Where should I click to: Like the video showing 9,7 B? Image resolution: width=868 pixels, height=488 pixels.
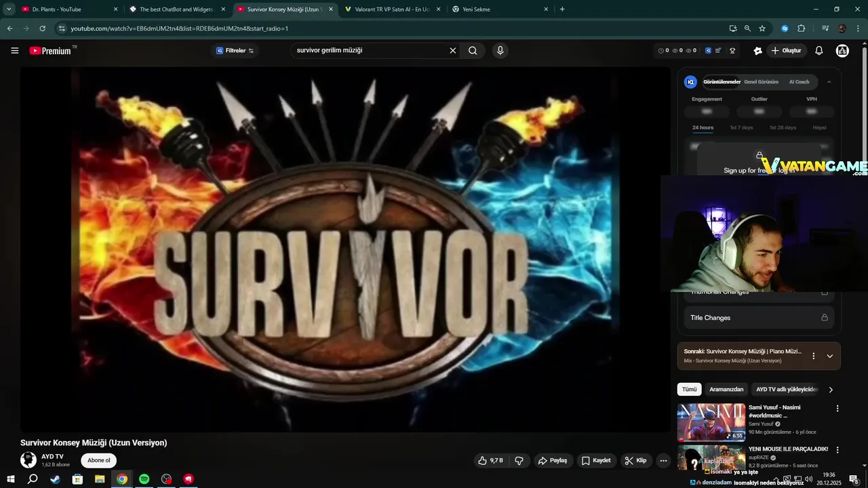click(490, 460)
